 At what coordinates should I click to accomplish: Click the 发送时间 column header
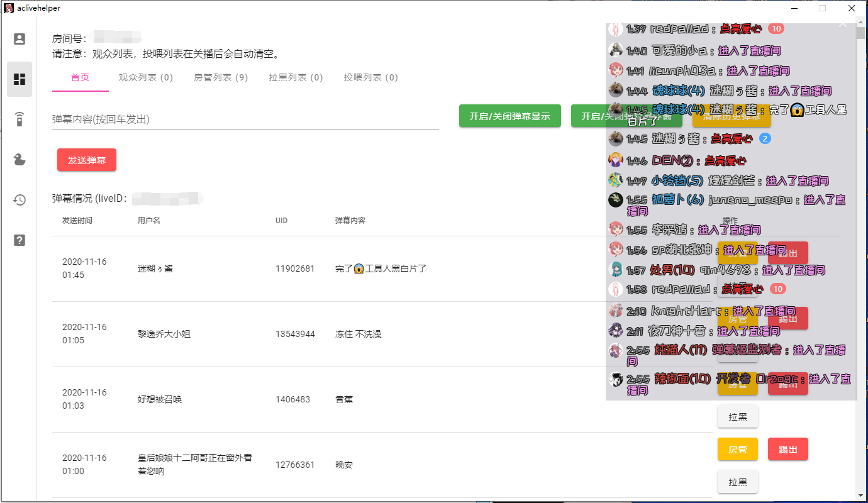click(x=77, y=221)
